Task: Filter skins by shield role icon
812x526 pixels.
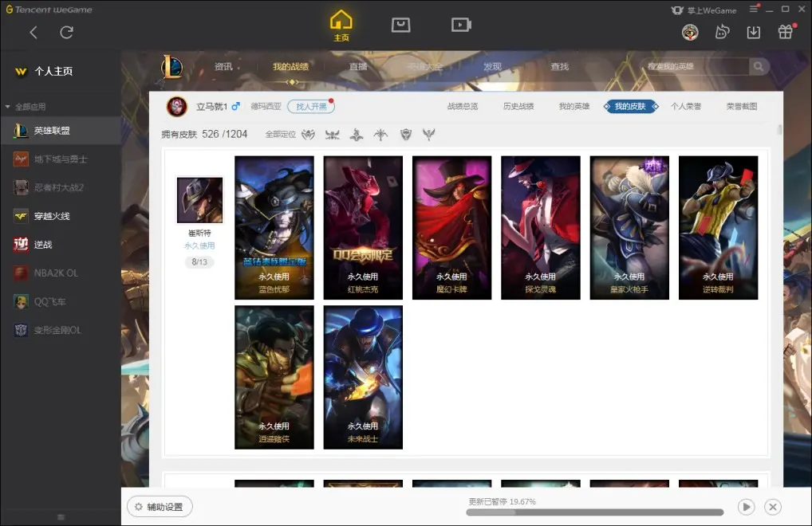Action: pos(405,135)
